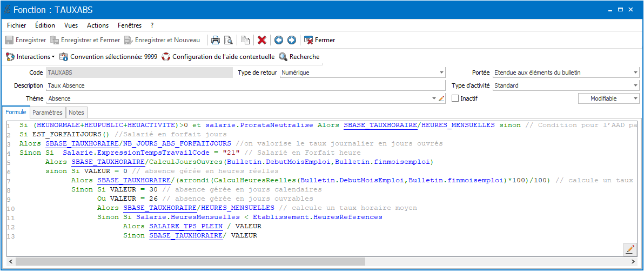
Task: Click the printer icon
Action: (216, 41)
